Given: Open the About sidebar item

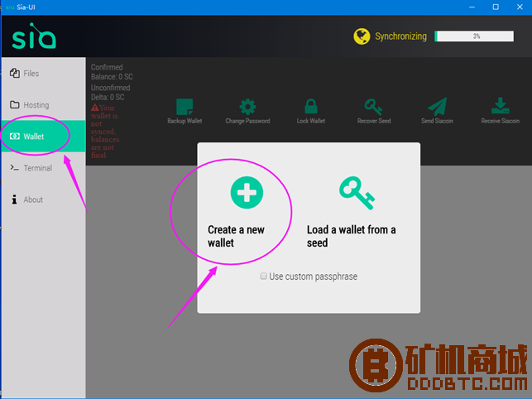Looking at the screenshot, I should 43,199.
